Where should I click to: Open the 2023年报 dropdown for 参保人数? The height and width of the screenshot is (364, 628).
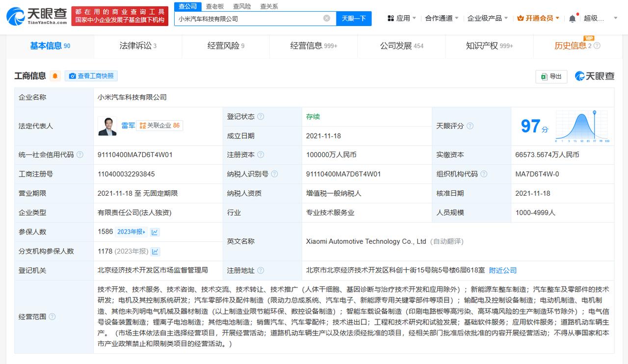click(131, 232)
